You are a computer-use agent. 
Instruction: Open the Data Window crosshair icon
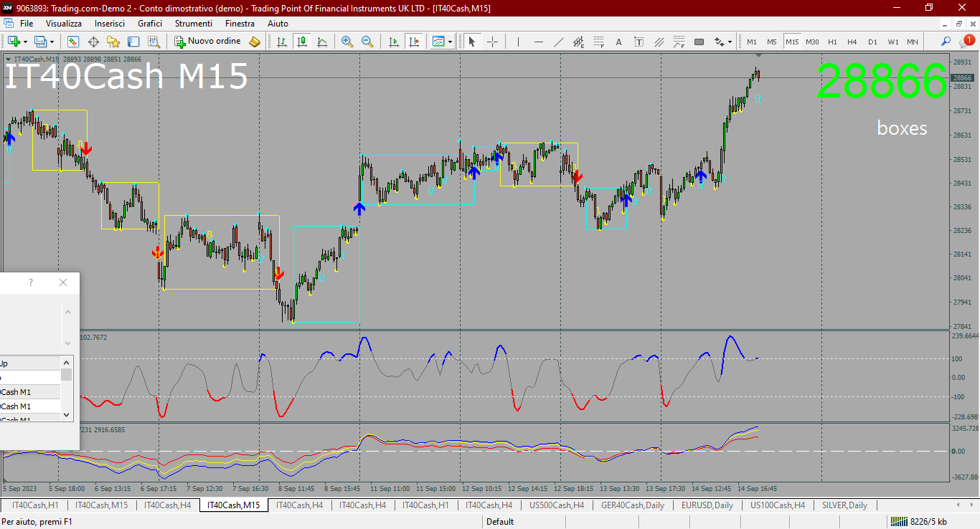93,42
